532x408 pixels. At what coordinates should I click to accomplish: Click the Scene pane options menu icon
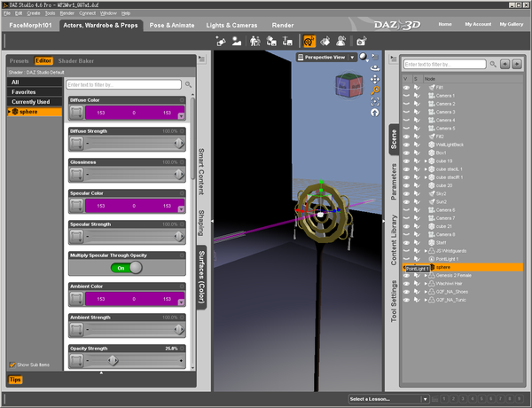[393, 59]
